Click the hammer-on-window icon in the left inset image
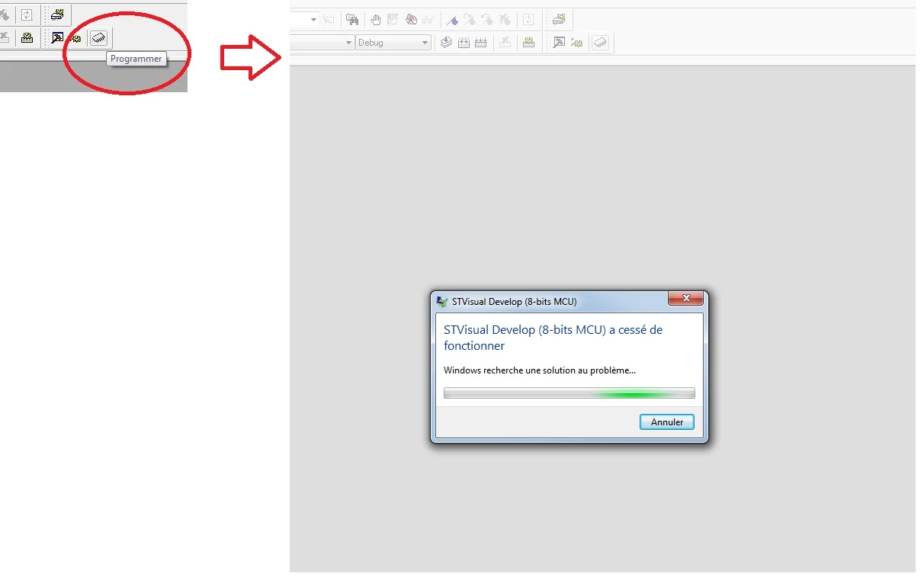924x580 pixels. coord(57,37)
